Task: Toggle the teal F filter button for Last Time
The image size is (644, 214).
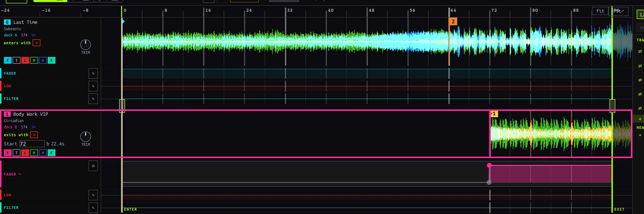Action: tap(52, 61)
